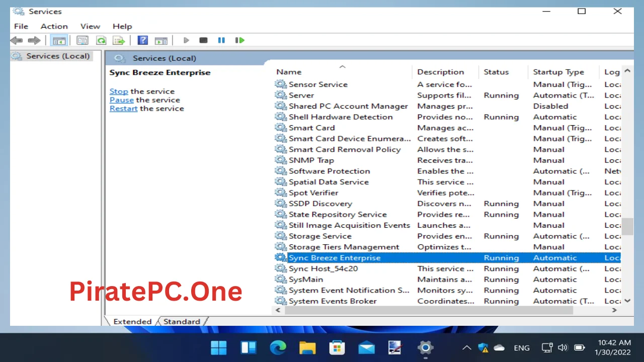
Task: Open Mail app from taskbar
Action: [x=366, y=347]
